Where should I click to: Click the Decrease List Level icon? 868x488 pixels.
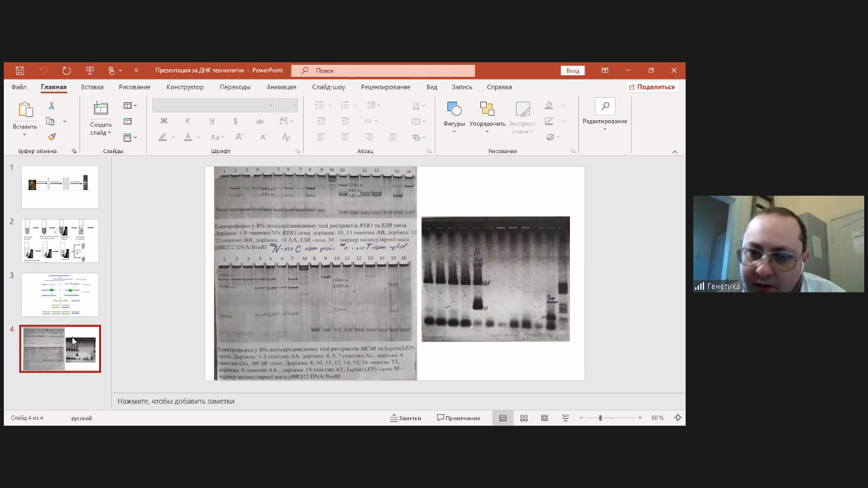pyautogui.click(x=321, y=121)
